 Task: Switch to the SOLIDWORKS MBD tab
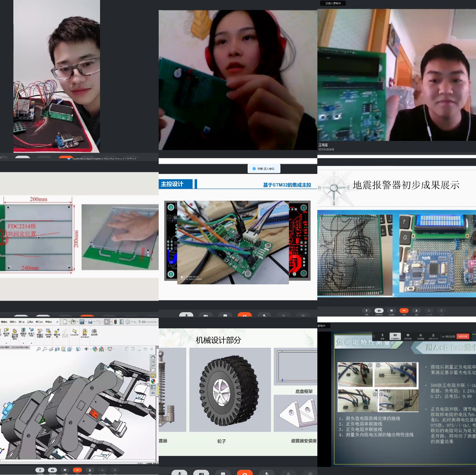coord(20,347)
